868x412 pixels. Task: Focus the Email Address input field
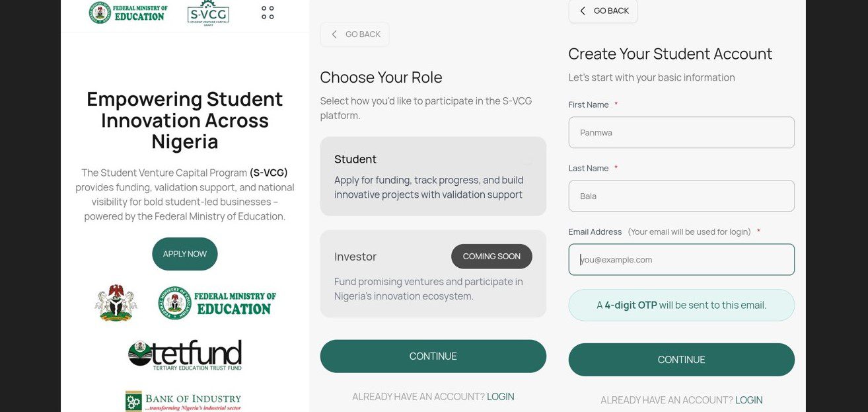click(x=681, y=259)
